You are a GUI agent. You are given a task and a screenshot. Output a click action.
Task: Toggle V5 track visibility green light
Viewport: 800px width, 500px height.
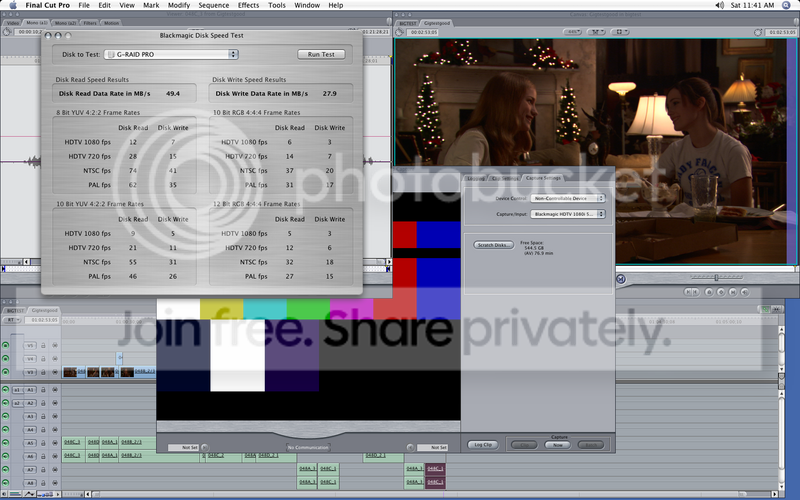(6, 345)
